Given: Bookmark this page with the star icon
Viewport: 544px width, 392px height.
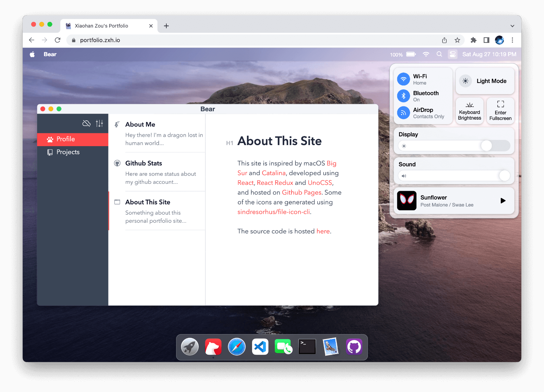Looking at the screenshot, I should coord(457,40).
